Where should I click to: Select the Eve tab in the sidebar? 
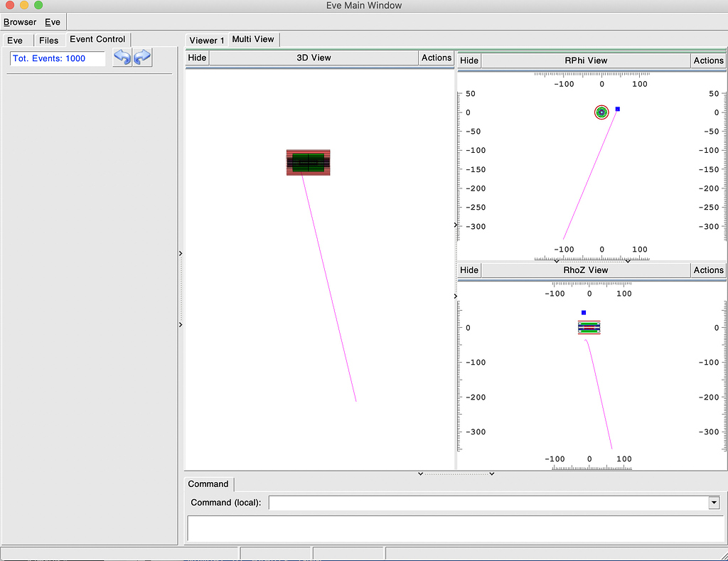16,40
